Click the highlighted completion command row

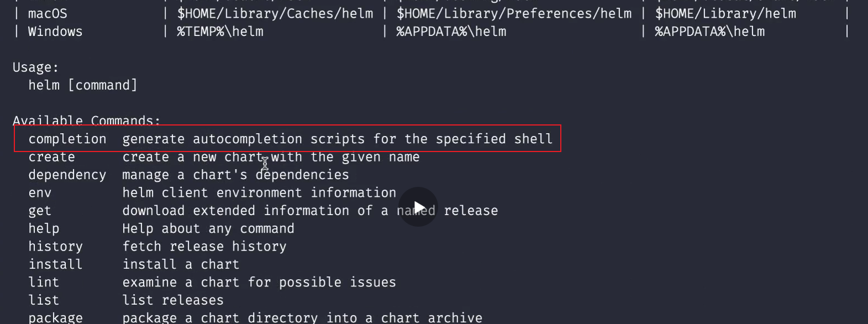(287, 138)
